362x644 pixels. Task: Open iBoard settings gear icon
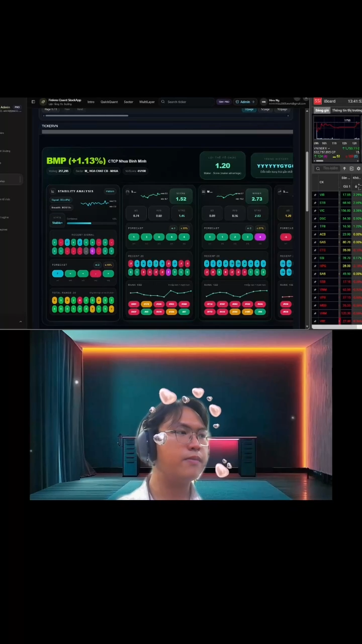click(x=358, y=169)
